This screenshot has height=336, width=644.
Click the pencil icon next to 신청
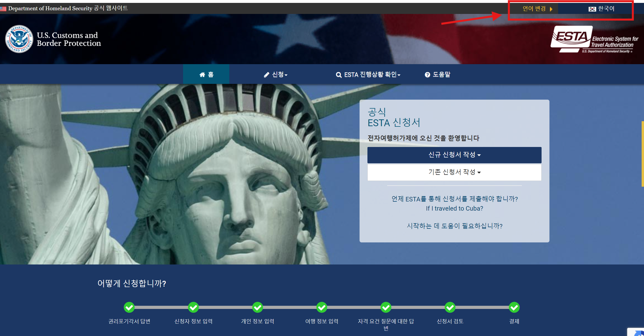[x=267, y=75]
